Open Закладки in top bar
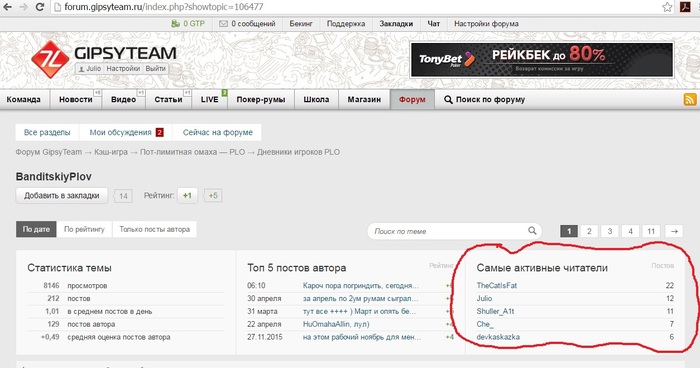Image resolution: width=700 pixels, height=368 pixels. pyautogui.click(x=396, y=24)
